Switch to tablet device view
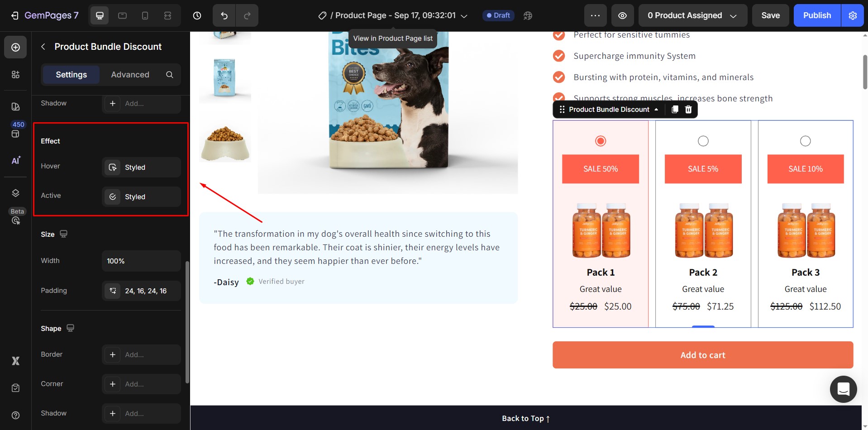The width and height of the screenshot is (868, 430). 122,16
